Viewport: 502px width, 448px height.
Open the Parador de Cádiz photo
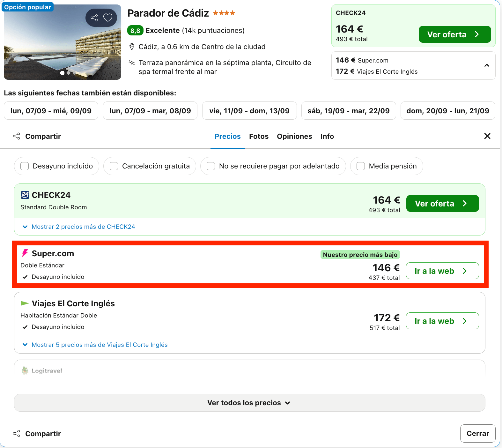point(63,42)
